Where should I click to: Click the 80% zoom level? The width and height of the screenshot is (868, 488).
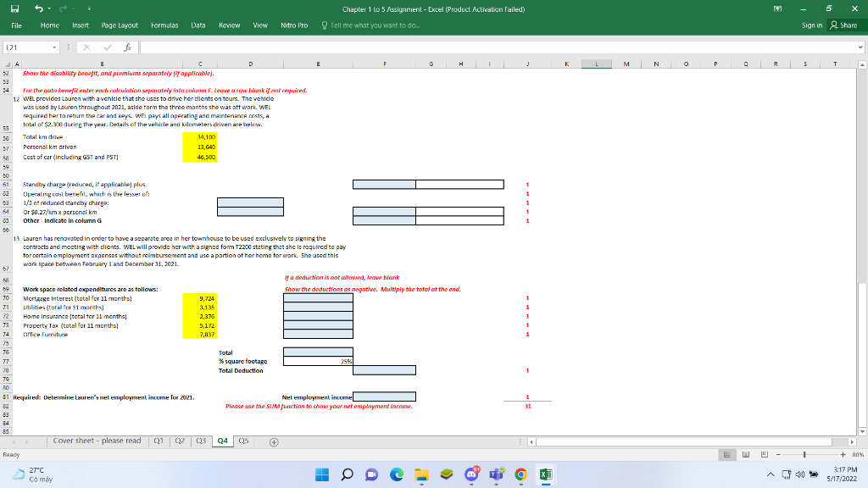coord(858,454)
